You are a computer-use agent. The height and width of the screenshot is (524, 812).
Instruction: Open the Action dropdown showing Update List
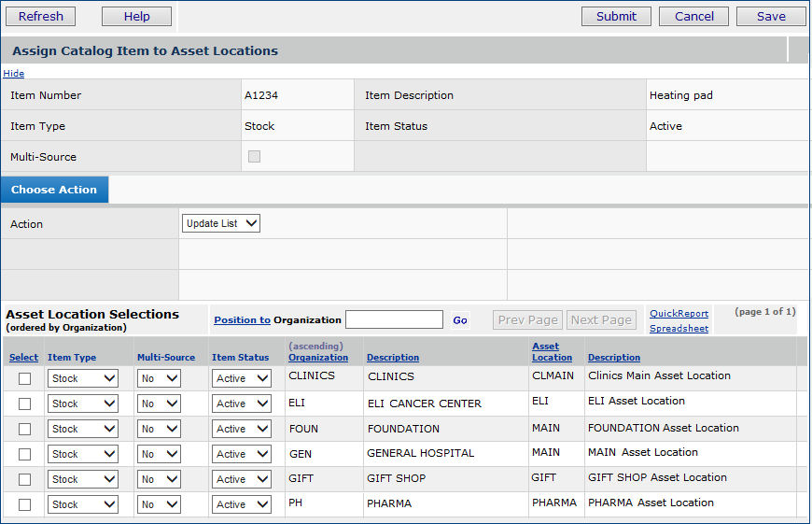click(221, 223)
